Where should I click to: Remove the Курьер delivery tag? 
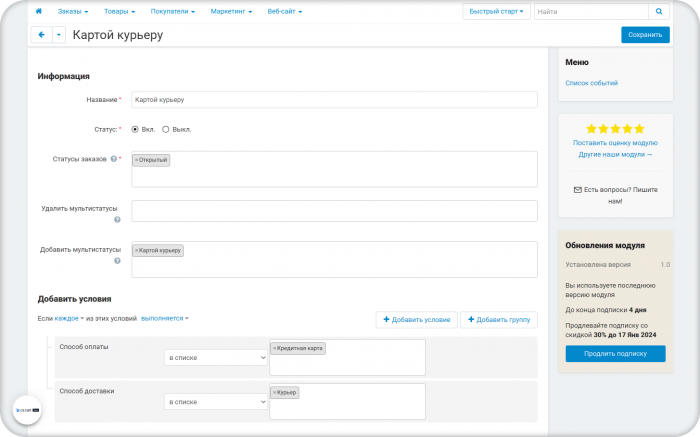(274, 393)
